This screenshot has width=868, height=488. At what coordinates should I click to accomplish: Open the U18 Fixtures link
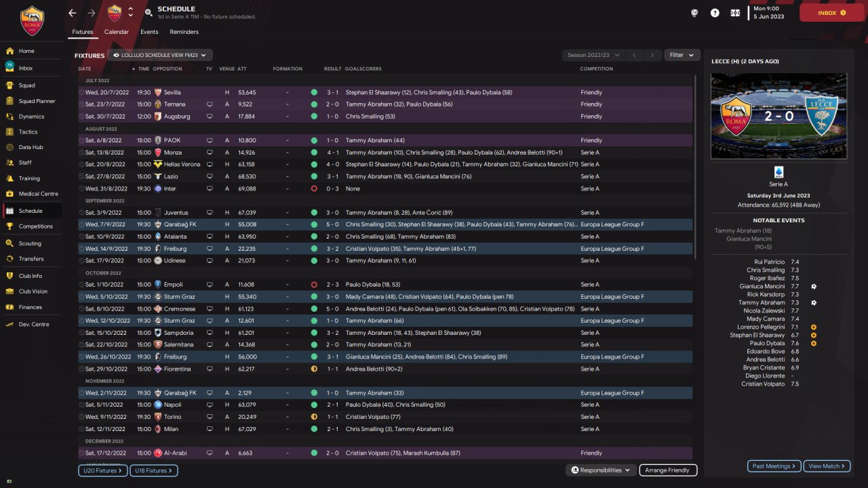point(153,470)
